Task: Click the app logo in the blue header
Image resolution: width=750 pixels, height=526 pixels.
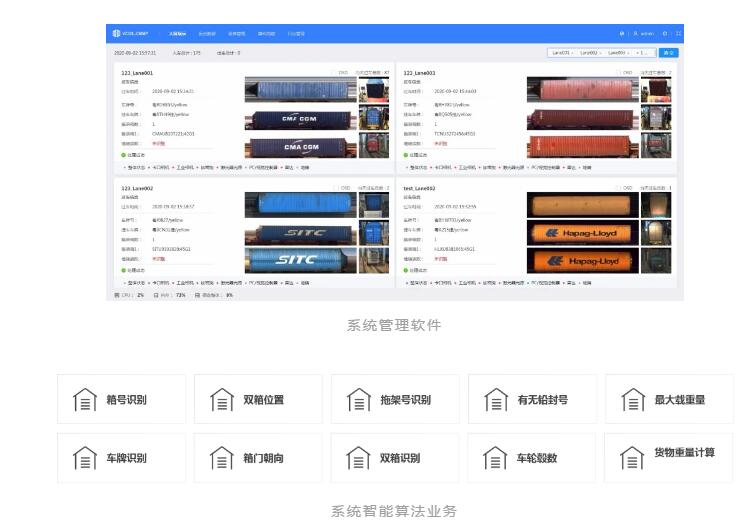Action: click(x=116, y=33)
